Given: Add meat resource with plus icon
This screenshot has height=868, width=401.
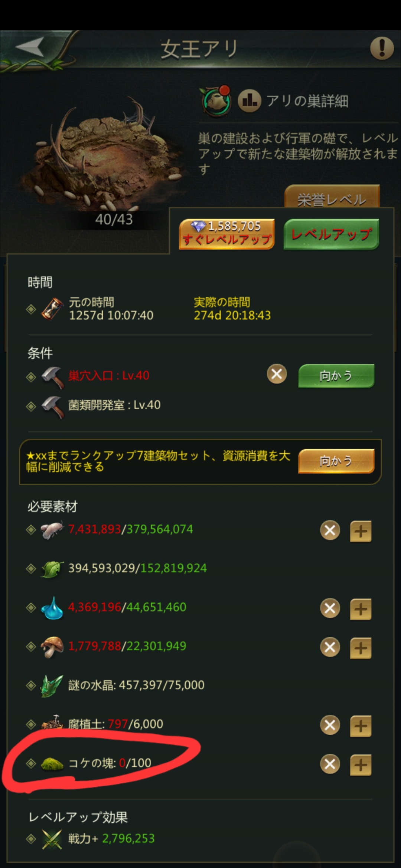Looking at the screenshot, I should tap(361, 531).
